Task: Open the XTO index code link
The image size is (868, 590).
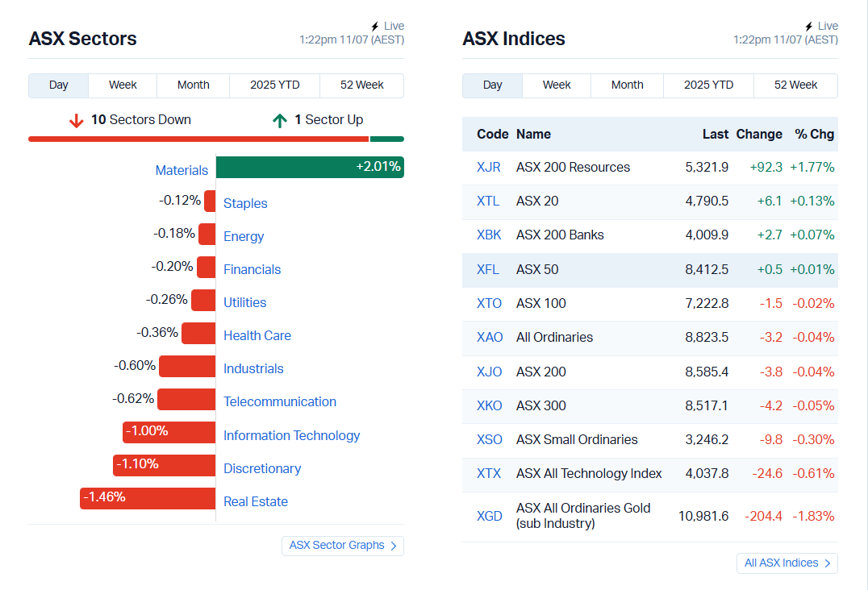Action: 489,304
